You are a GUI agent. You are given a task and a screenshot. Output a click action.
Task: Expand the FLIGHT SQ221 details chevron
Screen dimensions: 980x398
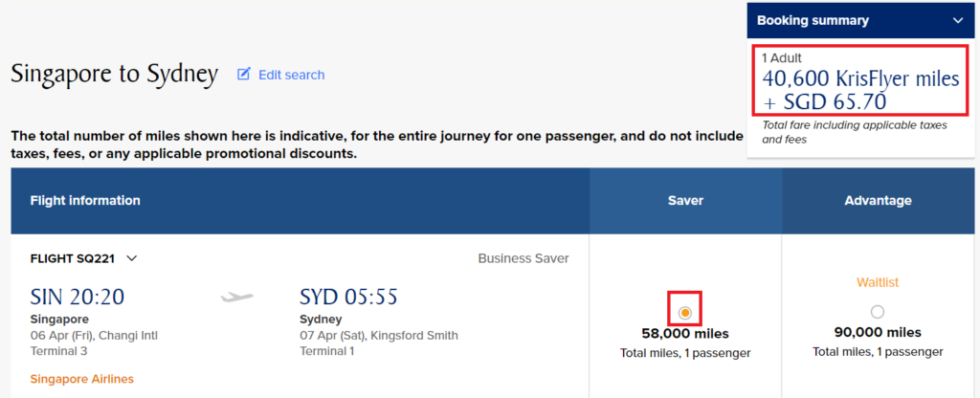131,258
